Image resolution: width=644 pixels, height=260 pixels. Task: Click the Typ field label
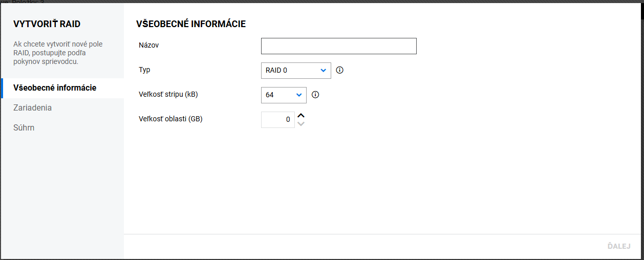point(144,70)
